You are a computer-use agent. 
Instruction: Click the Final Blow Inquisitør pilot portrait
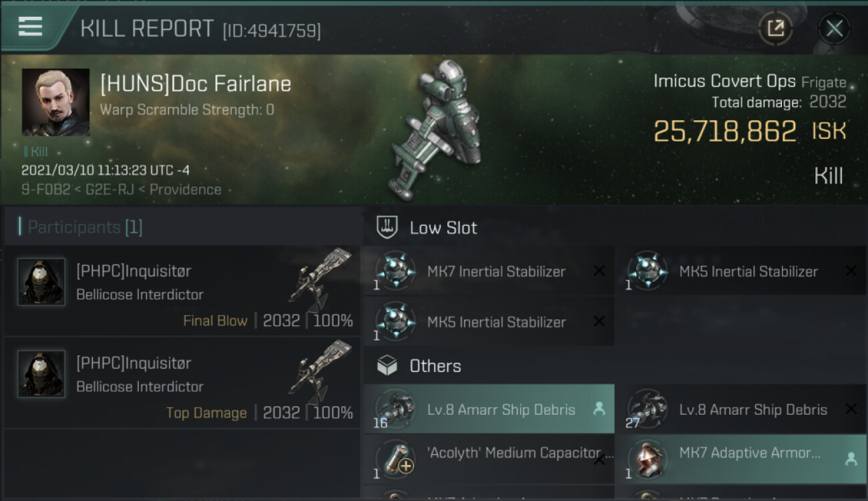click(41, 282)
